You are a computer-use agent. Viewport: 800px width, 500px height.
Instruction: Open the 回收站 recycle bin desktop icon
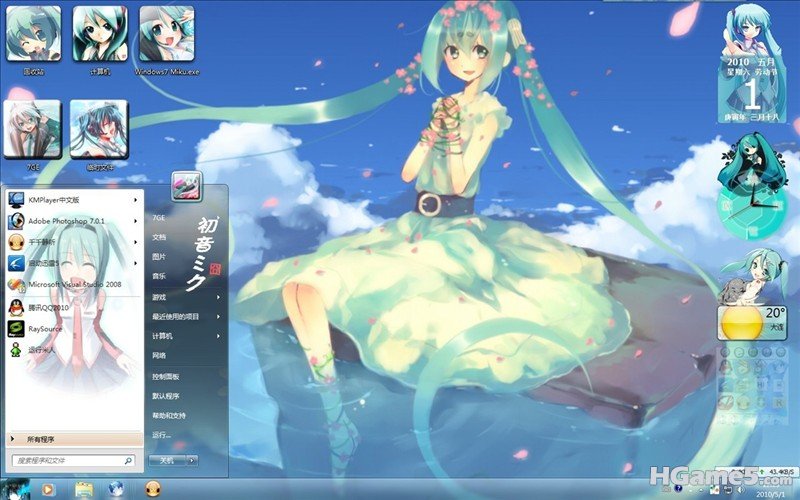[x=34, y=34]
